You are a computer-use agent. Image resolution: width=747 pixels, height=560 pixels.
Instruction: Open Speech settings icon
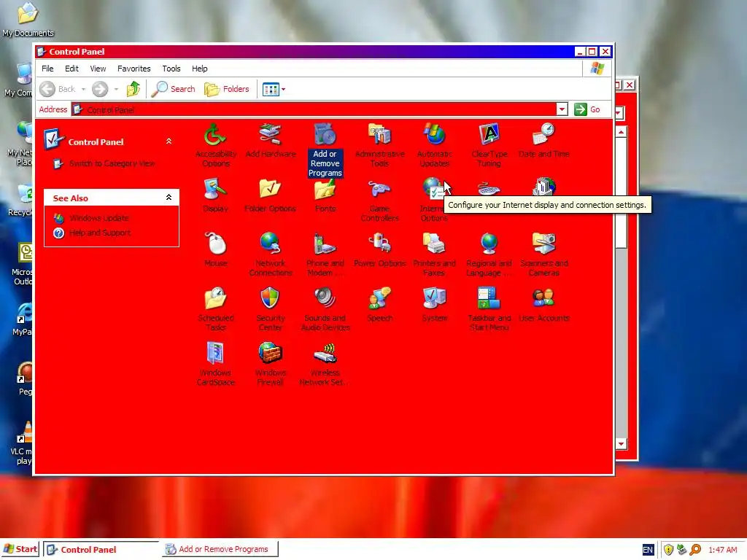[x=379, y=298]
